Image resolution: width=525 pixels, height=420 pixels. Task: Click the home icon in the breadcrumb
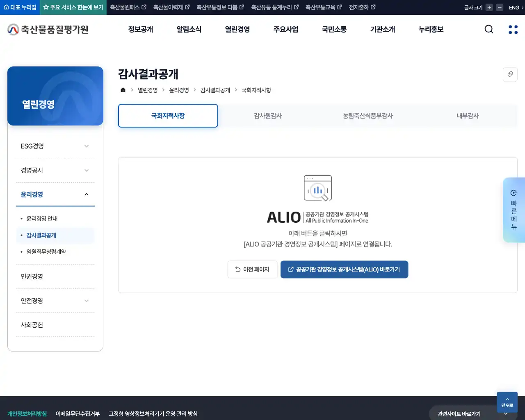coord(123,90)
